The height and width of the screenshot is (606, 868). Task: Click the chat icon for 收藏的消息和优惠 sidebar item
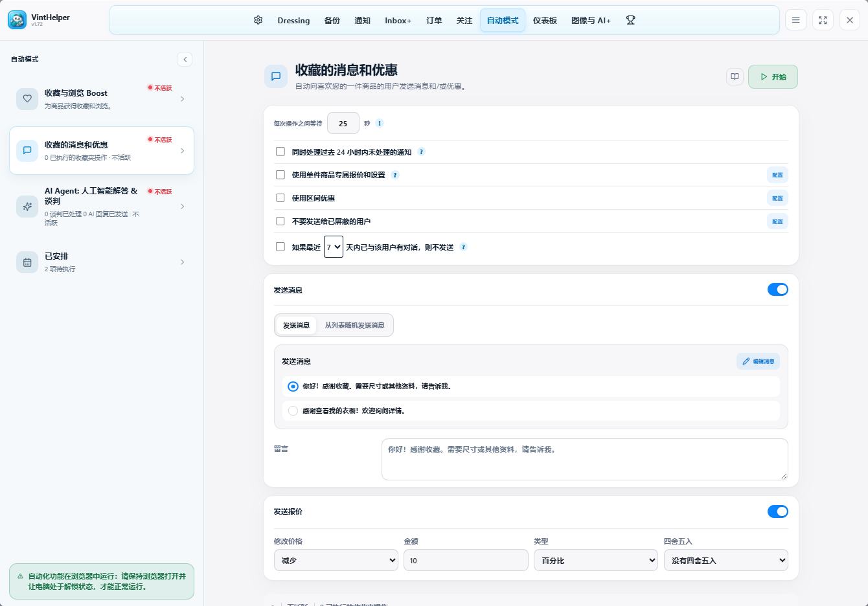pyautogui.click(x=27, y=150)
